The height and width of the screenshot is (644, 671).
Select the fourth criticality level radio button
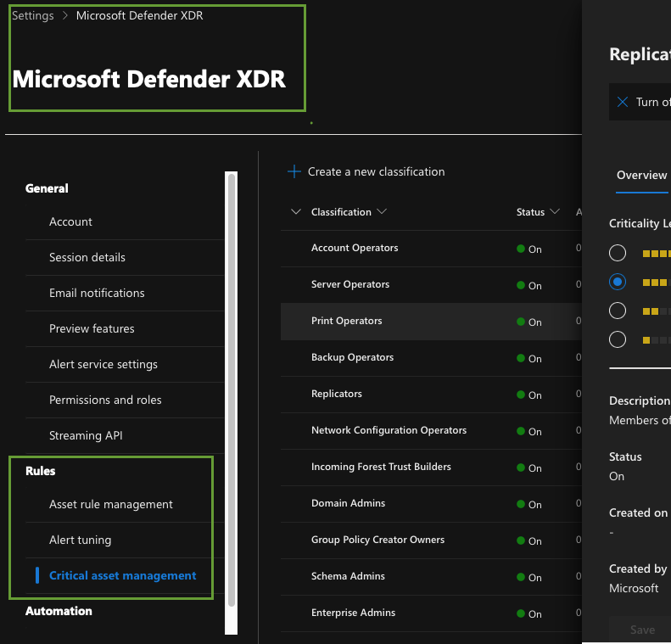click(x=618, y=339)
